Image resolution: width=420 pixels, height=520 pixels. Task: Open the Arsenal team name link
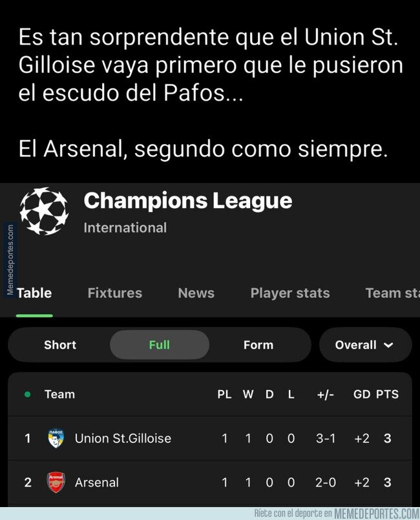[x=97, y=483]
